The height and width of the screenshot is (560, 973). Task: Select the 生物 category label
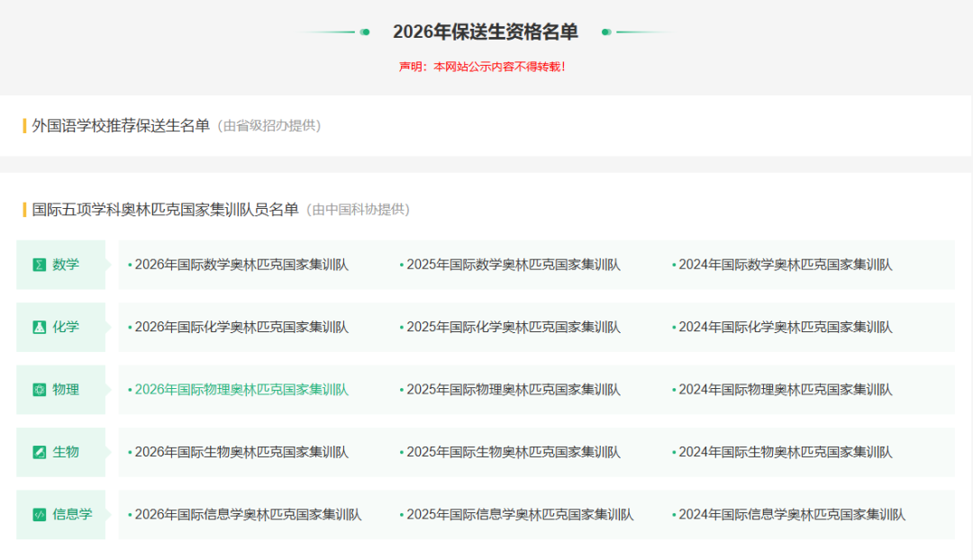pos(66,452)
